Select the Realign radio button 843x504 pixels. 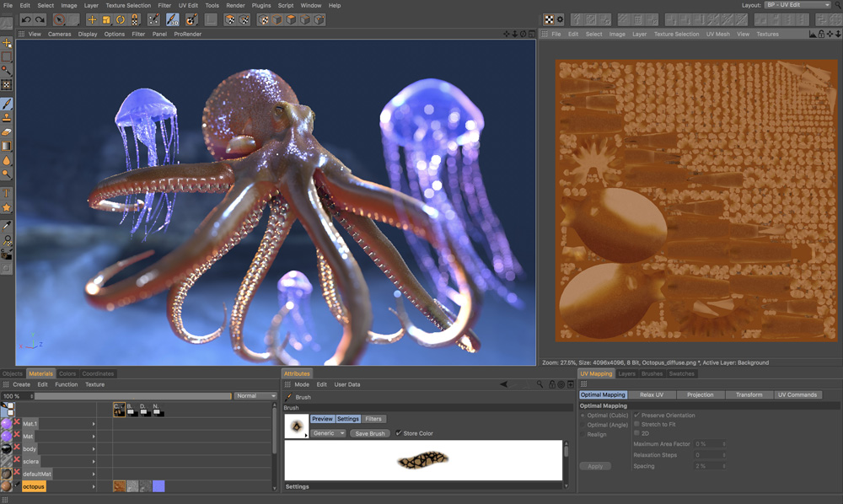click(x=583, y=434)
